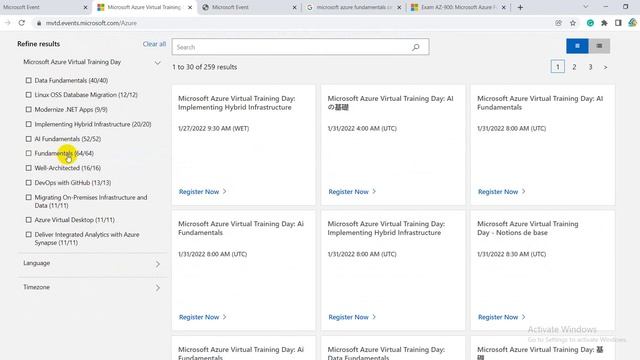Image resolution: width=640 pixels, height=360 pixels.
Task: Click the browser address bar URL
Action: [x=91, y=23]
